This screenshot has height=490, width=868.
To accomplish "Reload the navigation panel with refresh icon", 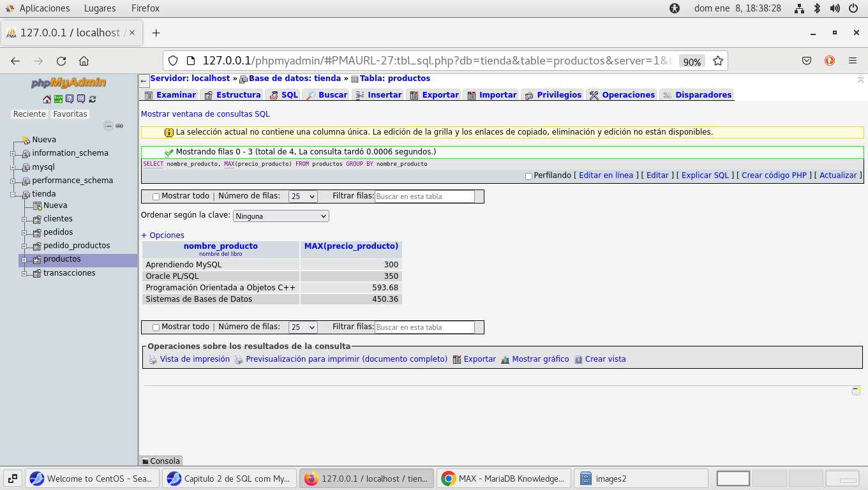I will click(93, 99).
